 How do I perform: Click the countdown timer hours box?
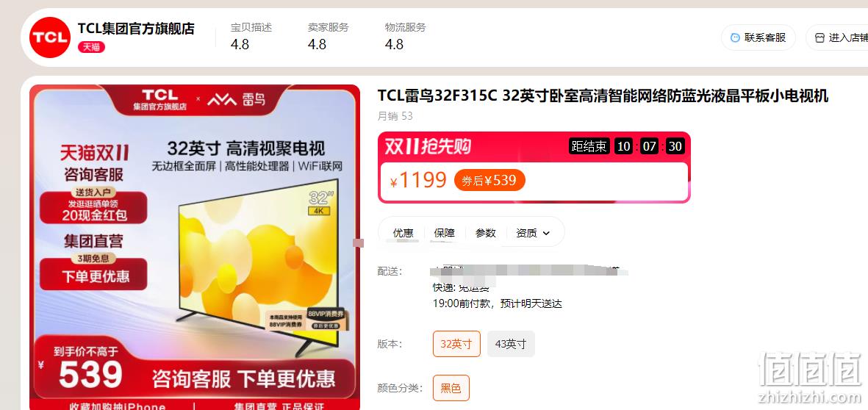point(623,147)
